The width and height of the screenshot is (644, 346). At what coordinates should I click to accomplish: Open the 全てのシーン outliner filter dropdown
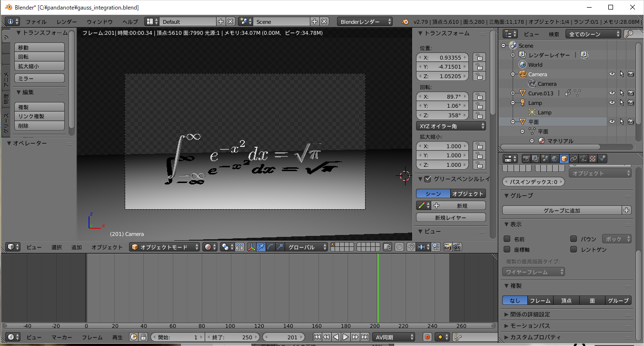[593, 34]
